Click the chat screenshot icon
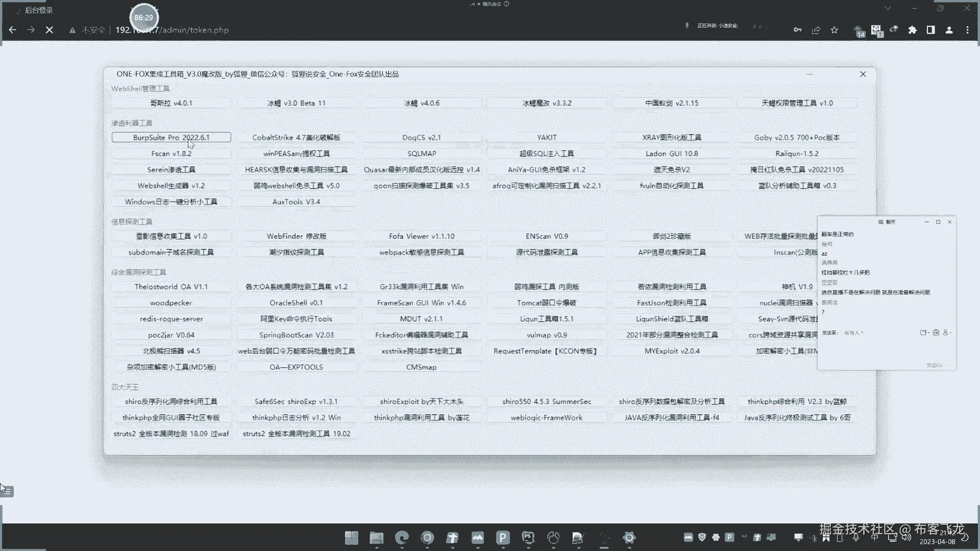Screen dimensions: 980x551 pos(936,333)
